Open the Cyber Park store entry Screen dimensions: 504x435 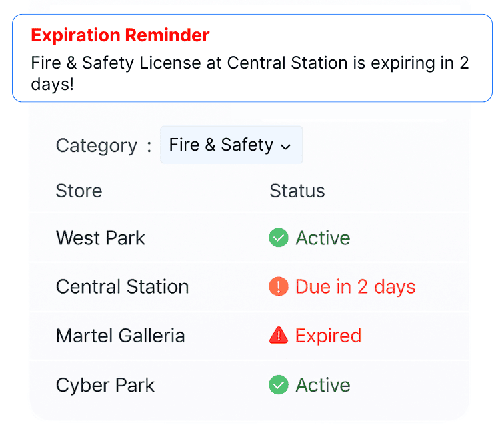[105, 385]
